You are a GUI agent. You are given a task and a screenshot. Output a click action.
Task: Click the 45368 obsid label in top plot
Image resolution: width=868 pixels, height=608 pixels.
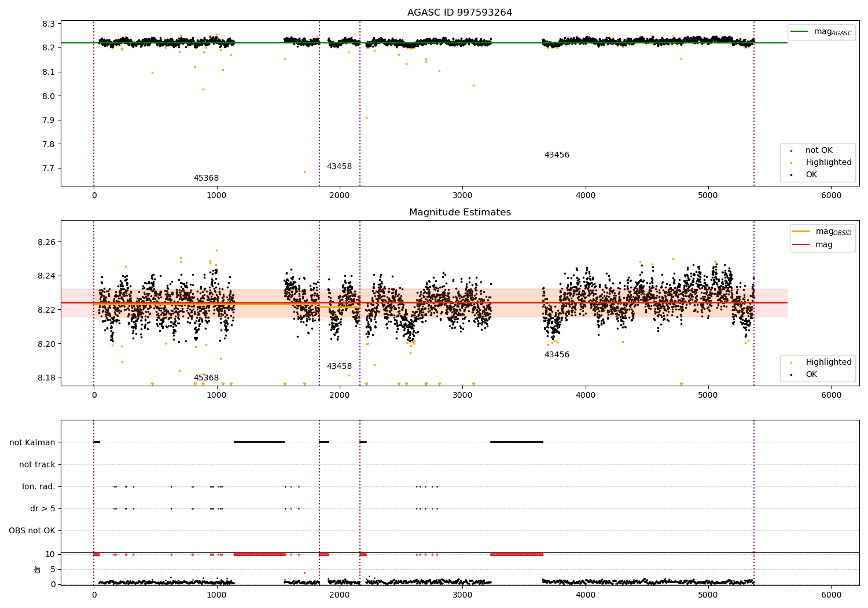[206, 178]
